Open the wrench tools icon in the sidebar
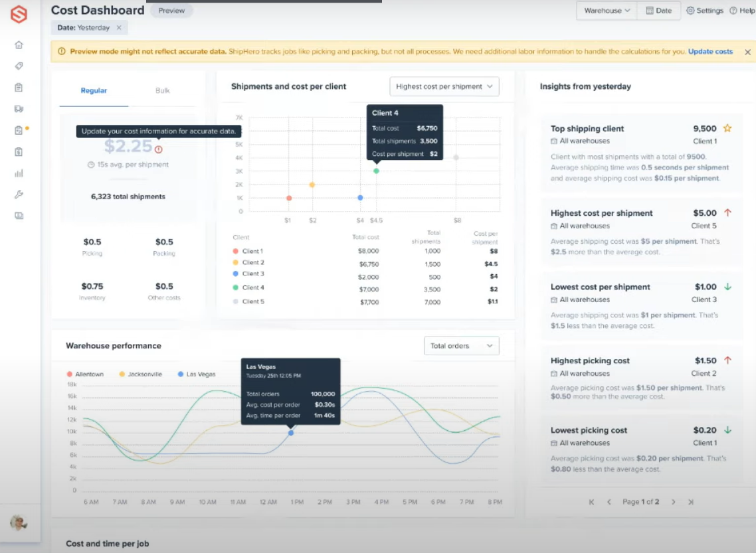The width and height of the screenshot is (756, 553). (19, 195)
